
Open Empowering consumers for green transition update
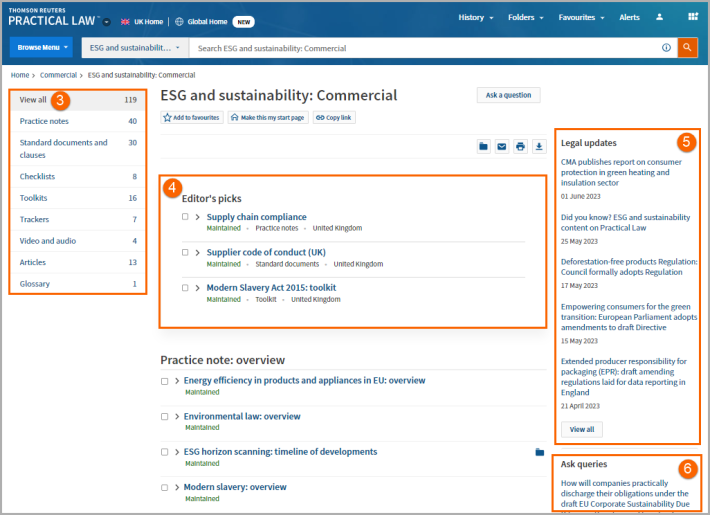pyautogui.click(x=629, y=317)
